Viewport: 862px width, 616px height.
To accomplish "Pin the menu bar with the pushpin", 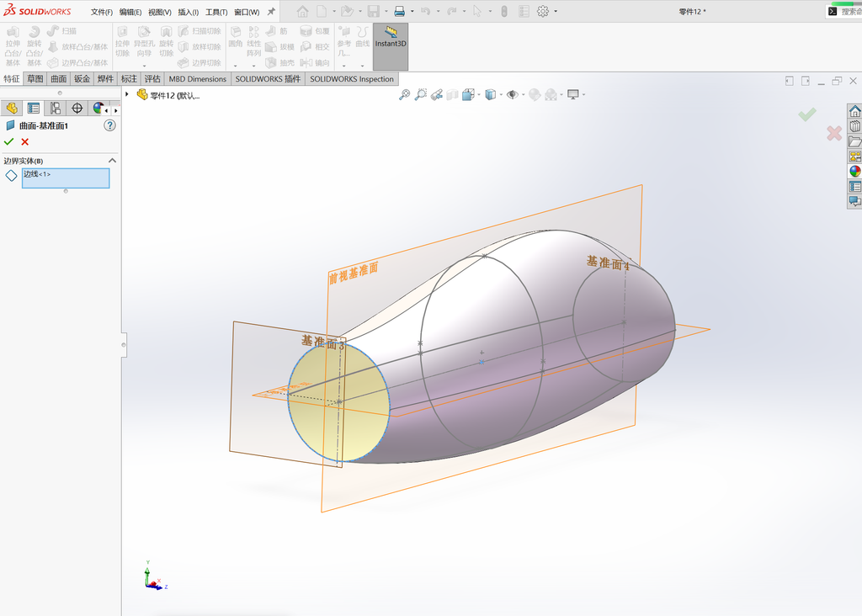I will [x=271, y=11].
